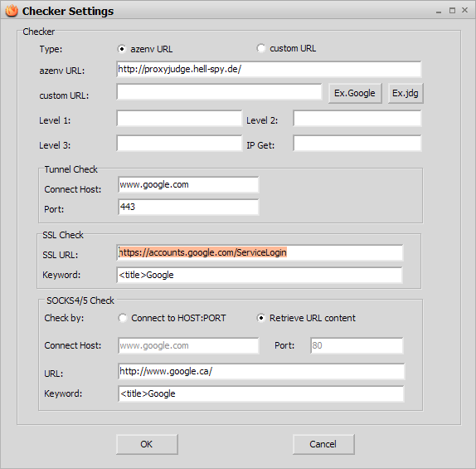Click into the custom URL text box
Screen dimensions: 476x469
(219, 92)
